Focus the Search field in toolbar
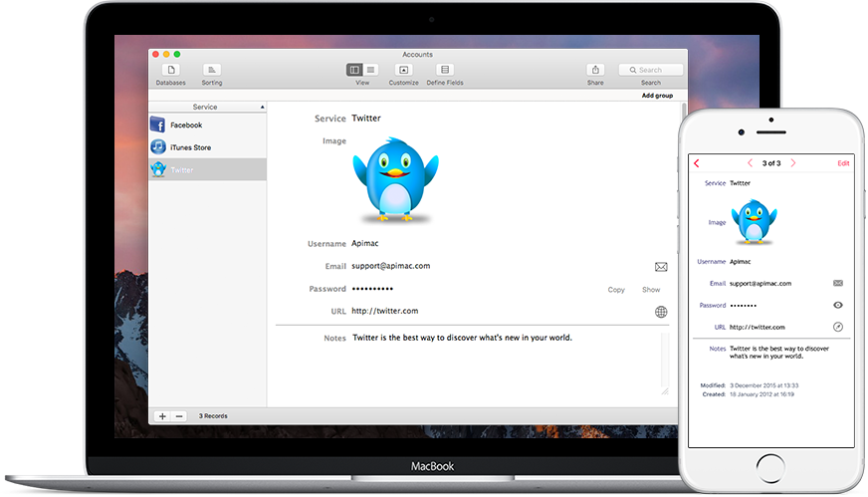This screenshot has width=868, height=497. [650, 70]
